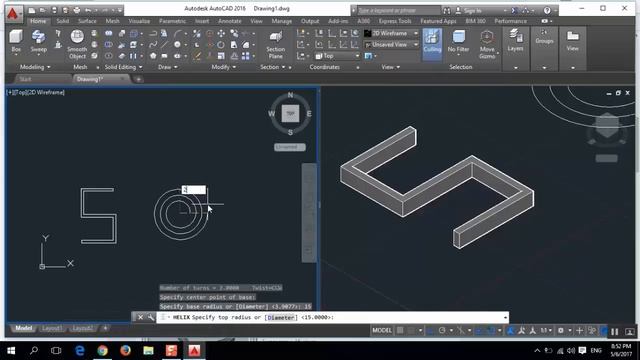
Task: Open the Unsaved View dropdown
Action: 391,44
